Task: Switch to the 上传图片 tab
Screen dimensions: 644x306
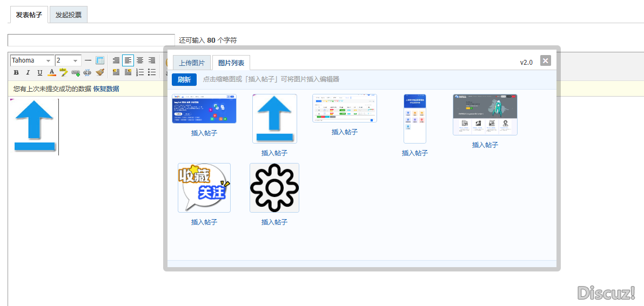Action: [x=192, y=63]
